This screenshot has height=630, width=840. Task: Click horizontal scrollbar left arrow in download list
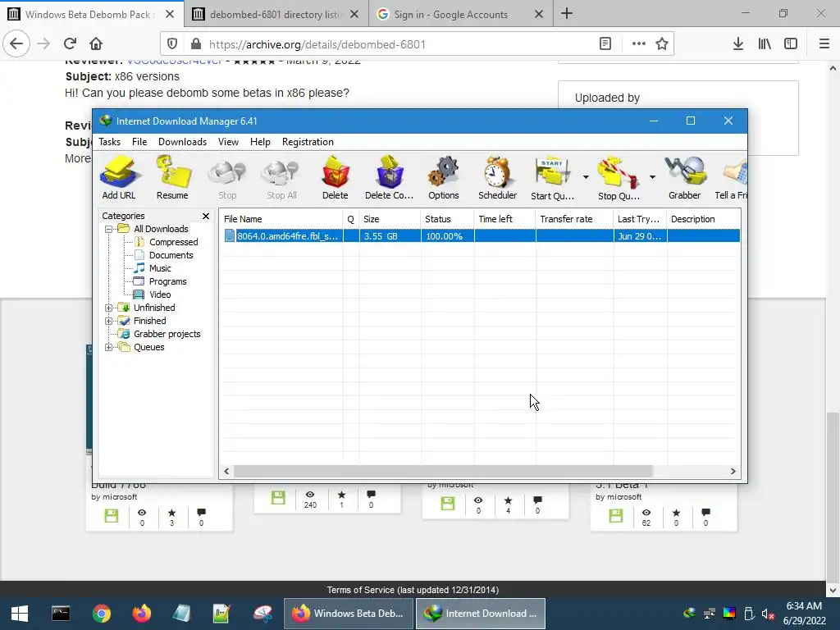(226, 472)
